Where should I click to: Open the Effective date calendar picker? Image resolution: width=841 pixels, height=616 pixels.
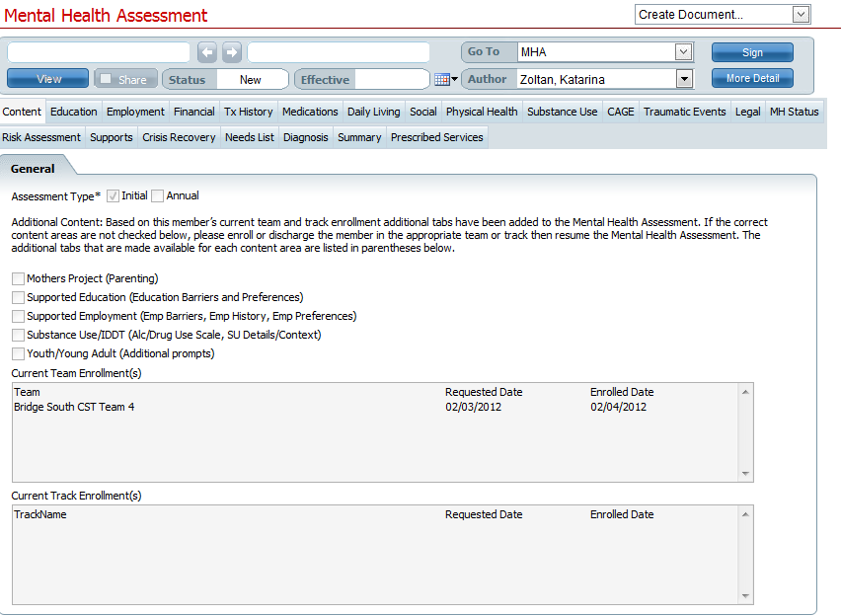point(443,78)
